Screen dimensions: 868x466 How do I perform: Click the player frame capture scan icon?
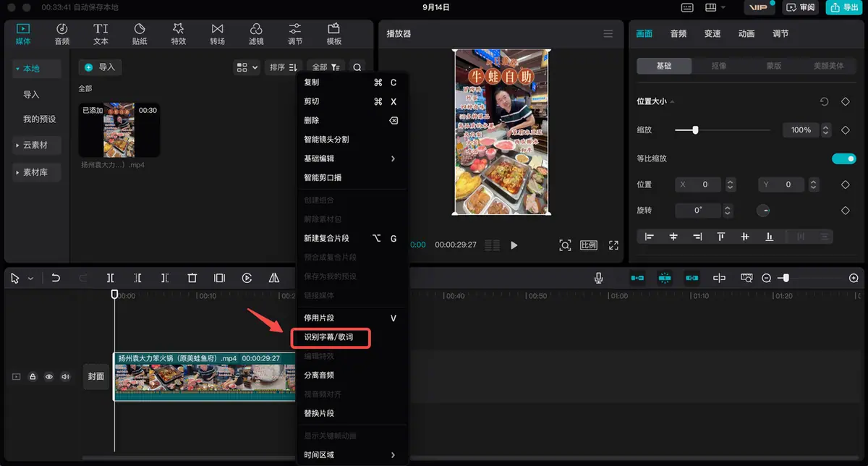coord(565,245)
